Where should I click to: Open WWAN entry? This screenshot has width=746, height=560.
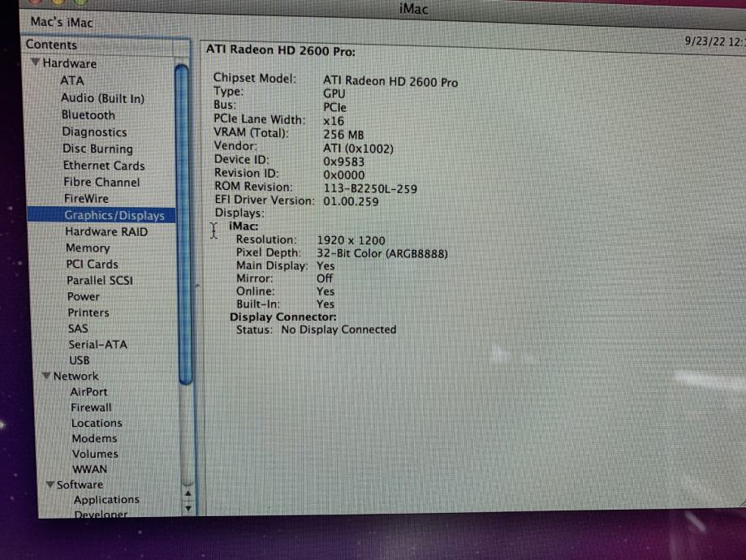coord(89,469)
